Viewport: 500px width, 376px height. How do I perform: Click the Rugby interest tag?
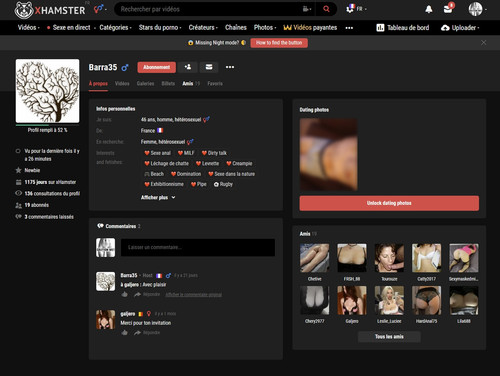[223, 184]
